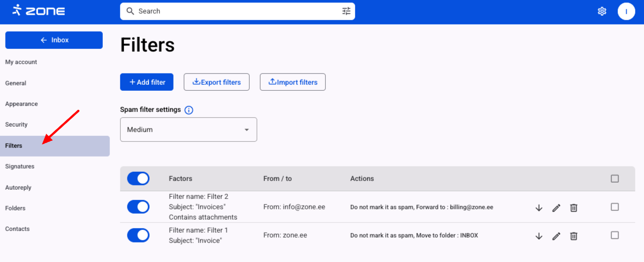The image size is (644, 262).
Task: Open Signatures in the sidebar
Action: pos(20,166)
